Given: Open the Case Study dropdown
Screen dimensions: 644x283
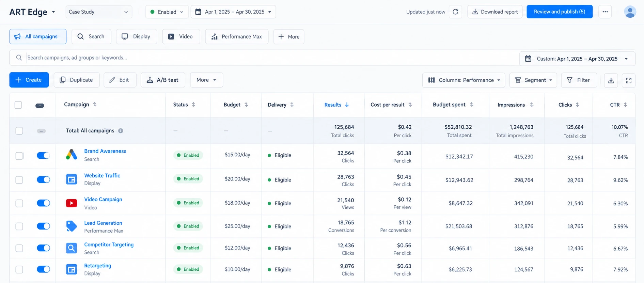Looking at the screenshot, I should 99,12.
